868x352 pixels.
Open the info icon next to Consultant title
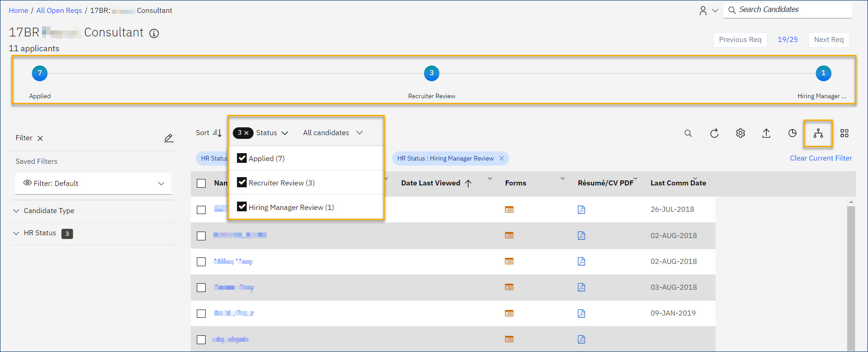154,33
